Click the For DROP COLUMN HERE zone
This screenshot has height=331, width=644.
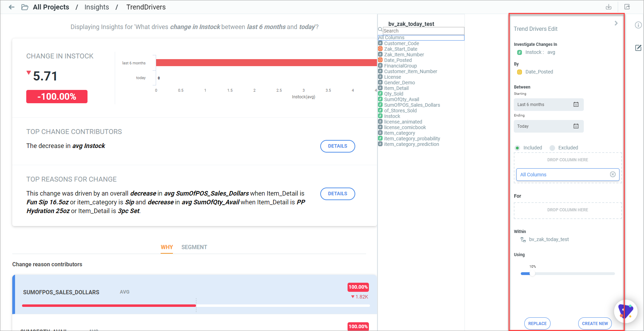[568, 210]
